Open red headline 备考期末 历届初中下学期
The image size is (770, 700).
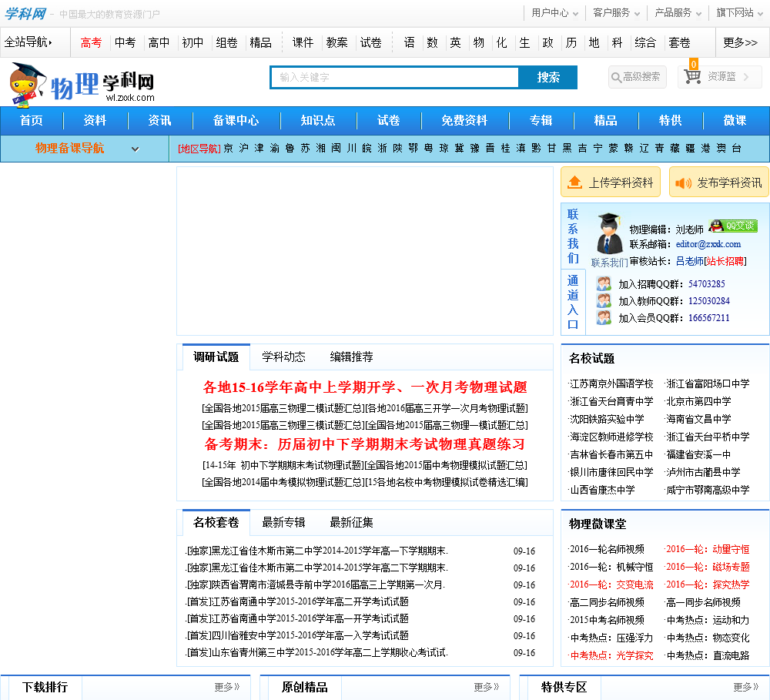(365, 444)
